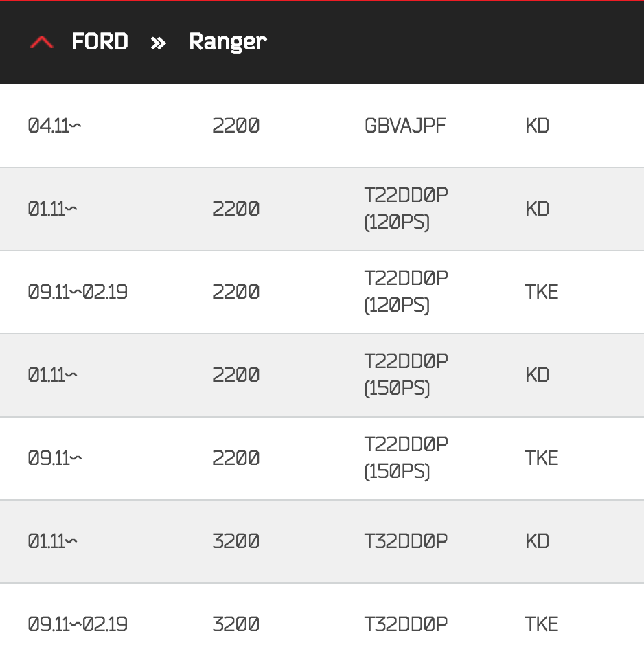Select the T32DD0P KD engine code
The height and width of the screenshot is (662, 644).
(x=406, y=541)
